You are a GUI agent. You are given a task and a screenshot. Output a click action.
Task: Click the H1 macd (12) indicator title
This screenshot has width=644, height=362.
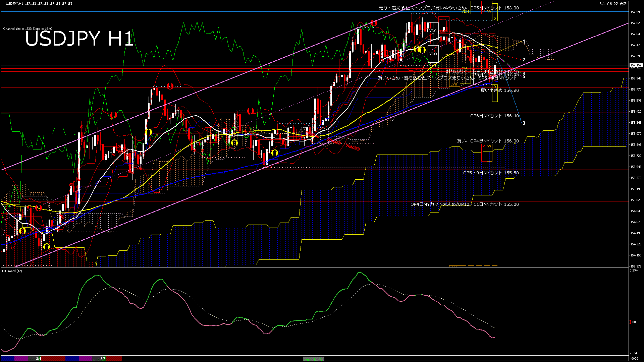pyautogui.click(x=12, y=271)
